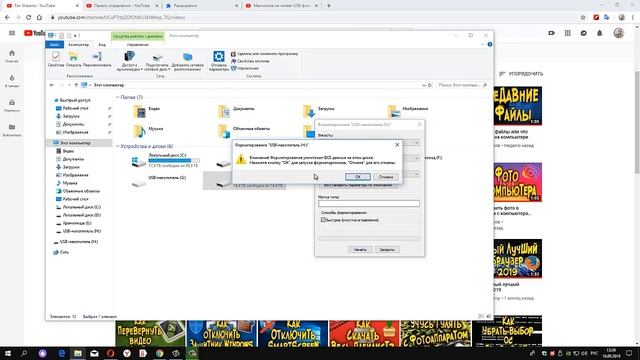This screenshot has width=640, height=360.
Task: Click the Переименовать rename ribbon icon
Action: coord(97,59)
